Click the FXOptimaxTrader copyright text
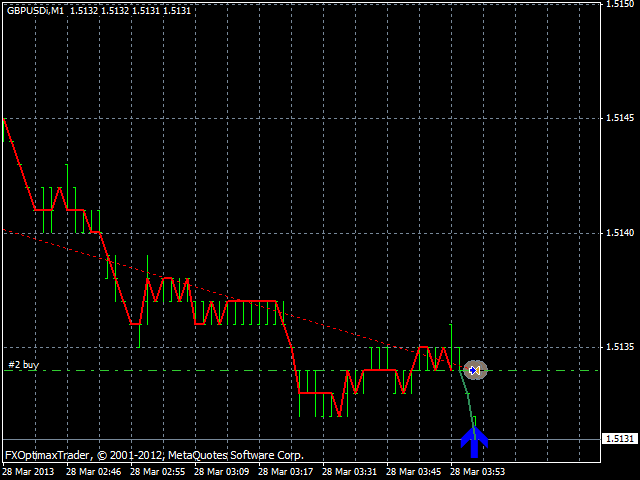The height and width of the screenshot is (480, 640). (154, 456)
